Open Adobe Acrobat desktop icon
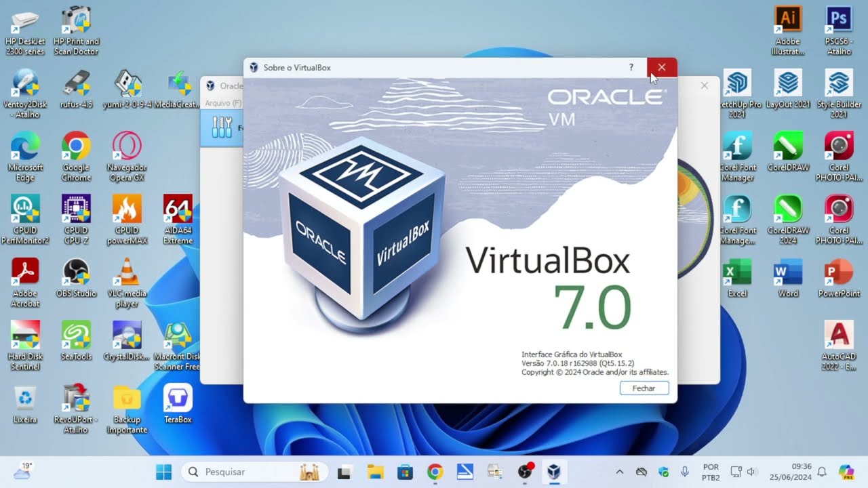The height and width of the screenshot is (488, 868). pyautogui.click(x=25, y=283)
